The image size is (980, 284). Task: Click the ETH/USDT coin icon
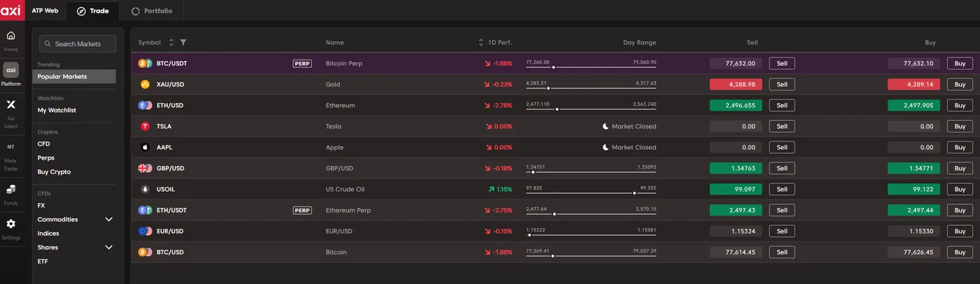click(x=145, y=210)
